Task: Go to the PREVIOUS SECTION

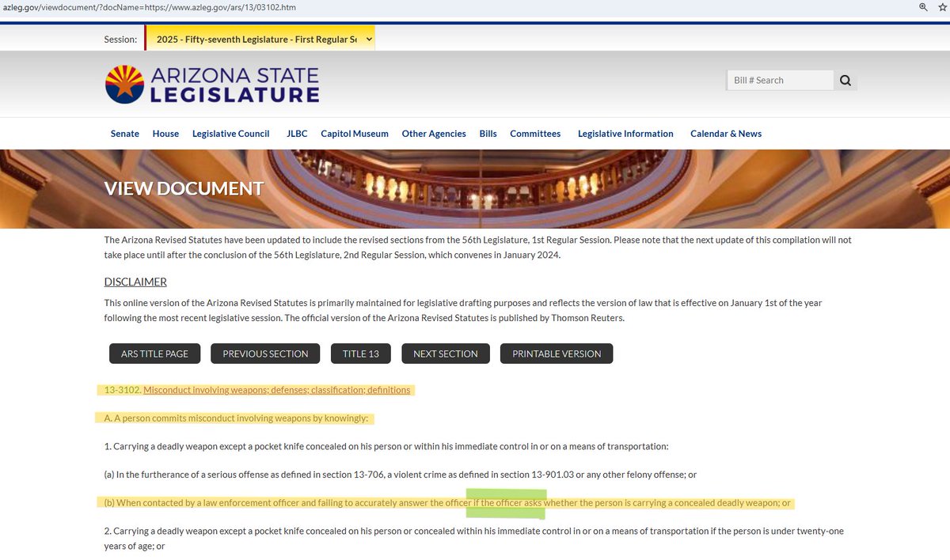Action: click(265, 354)
